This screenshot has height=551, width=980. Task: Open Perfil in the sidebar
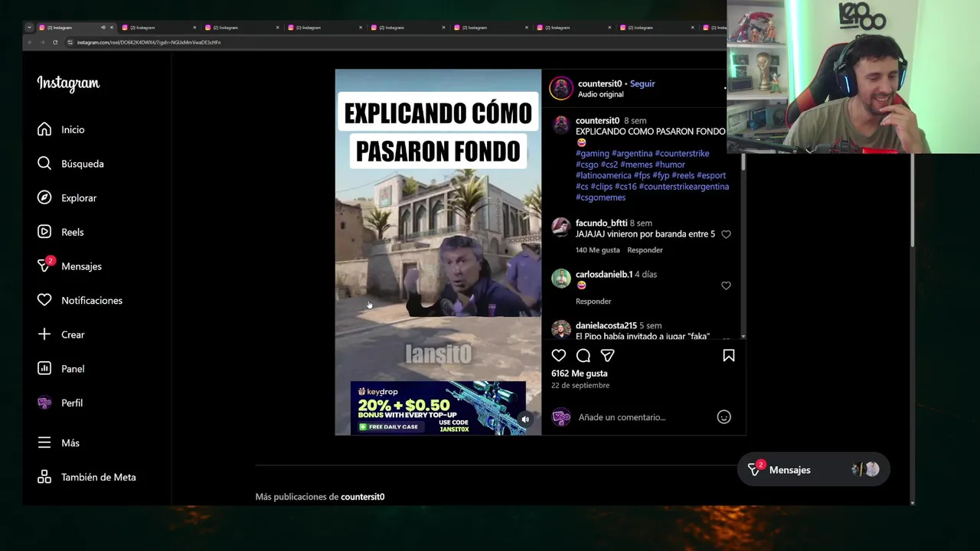point(60,403)
